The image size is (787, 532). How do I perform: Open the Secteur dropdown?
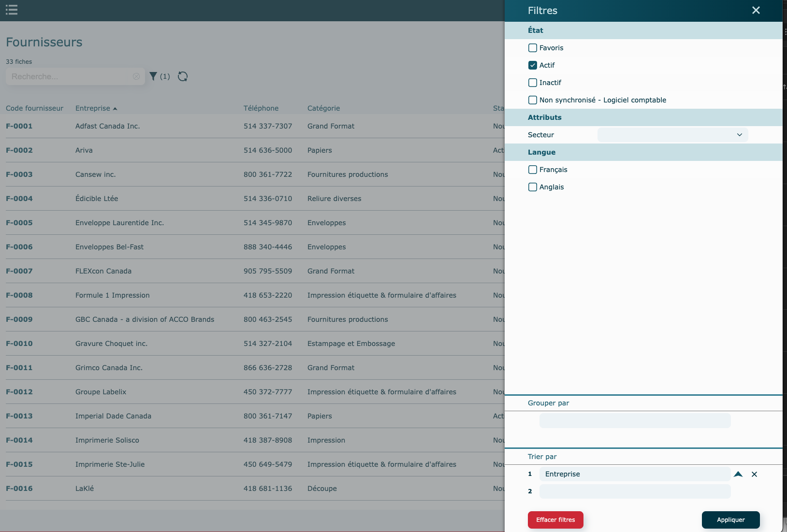click(x=672, y=135)
